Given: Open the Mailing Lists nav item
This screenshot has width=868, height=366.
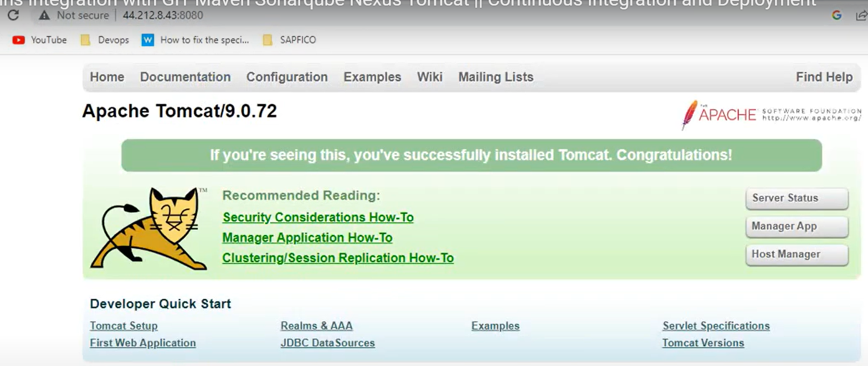Looking at the screenshot, I should pos(496,77).
